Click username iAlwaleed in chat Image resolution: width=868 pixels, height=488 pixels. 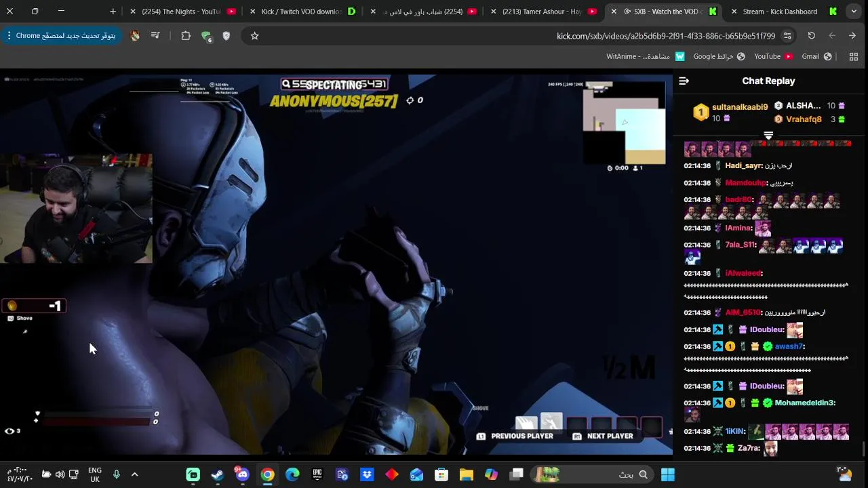click(743, 273)
